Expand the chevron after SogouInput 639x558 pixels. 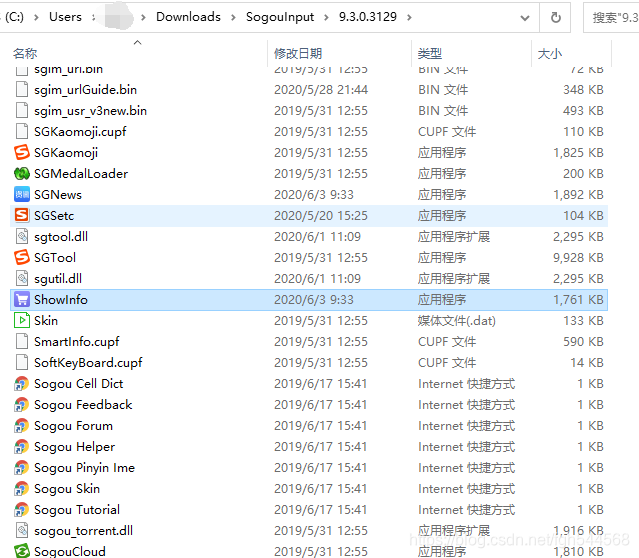tap(326, 17)
